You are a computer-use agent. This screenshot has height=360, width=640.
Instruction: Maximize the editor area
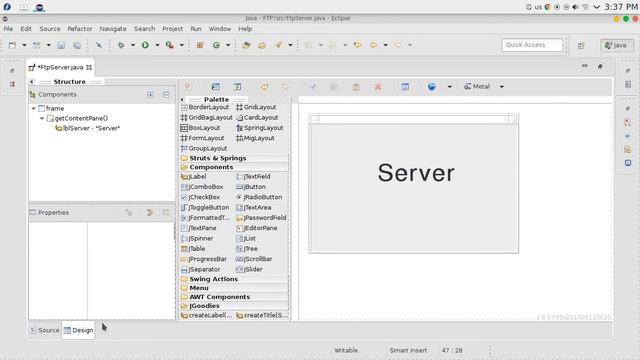click(x=600, y=66)
